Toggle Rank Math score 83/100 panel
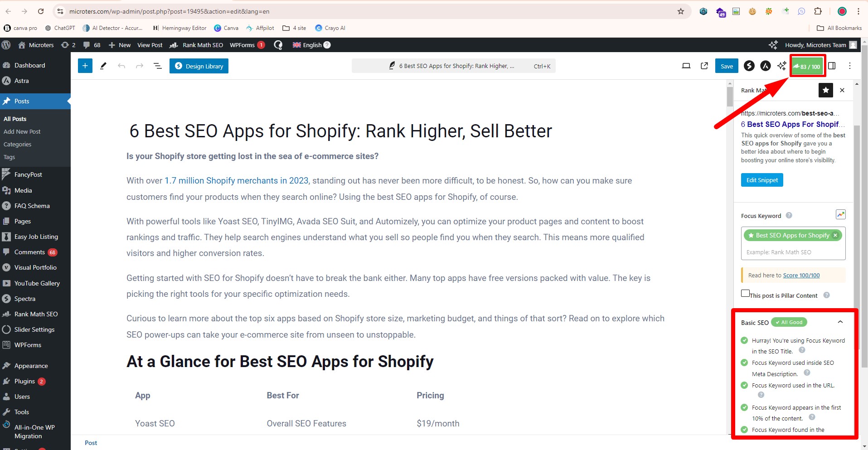This screenshot has height=450, width=868. point(807,66)
